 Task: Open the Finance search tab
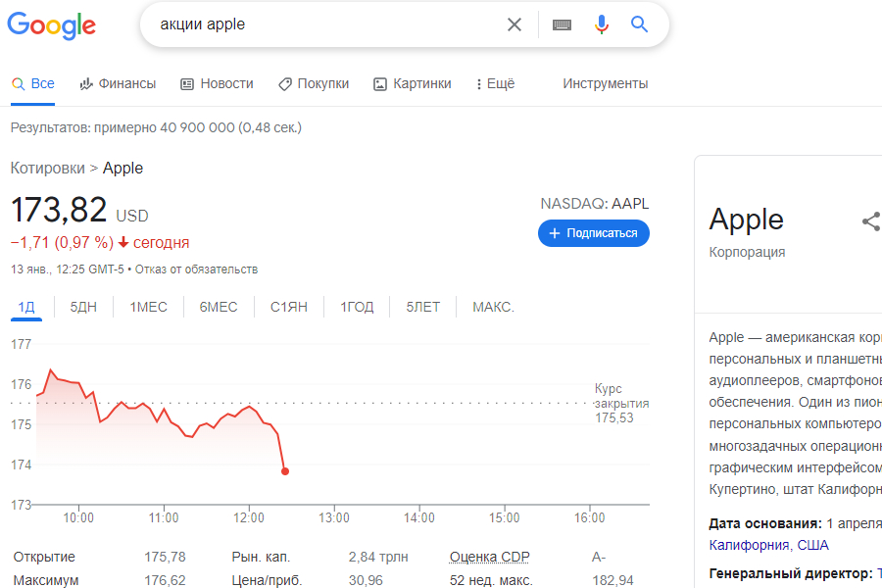coord(118,84)
